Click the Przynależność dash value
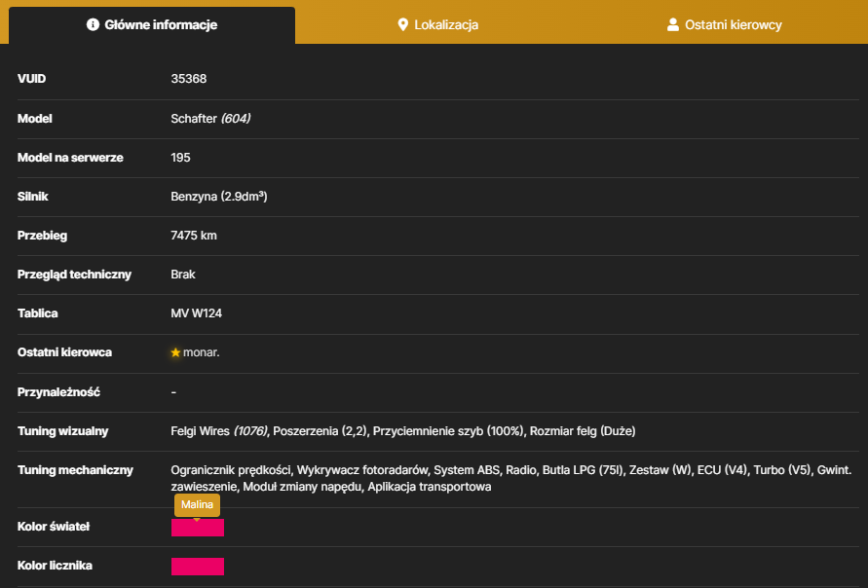Screen dimensions: 868x588 point(173,392)
